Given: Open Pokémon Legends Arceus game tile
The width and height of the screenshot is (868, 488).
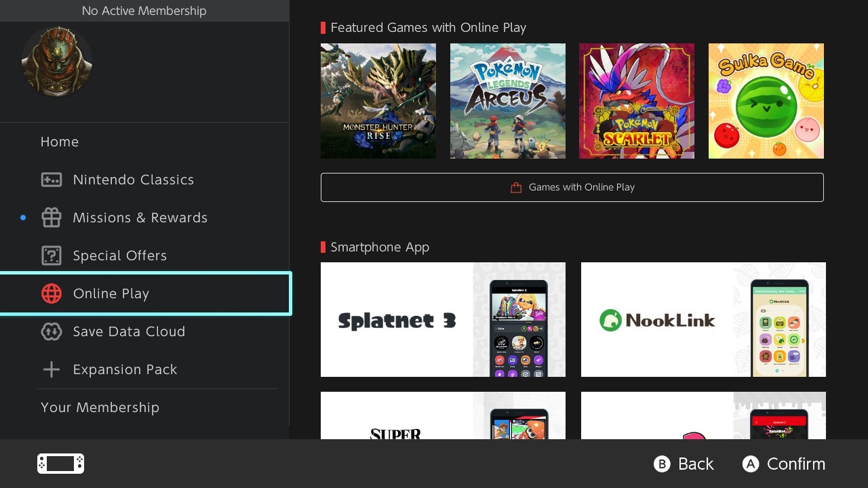Looking at the screenshot, I should tap(508, 101).
